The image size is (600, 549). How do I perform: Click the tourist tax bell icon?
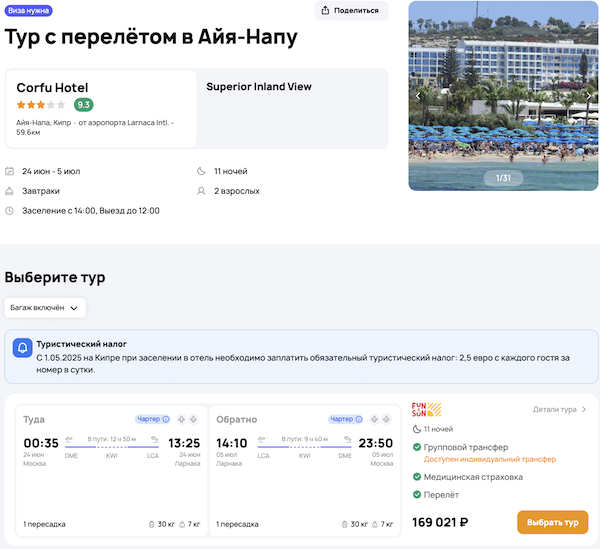point(22,349)
